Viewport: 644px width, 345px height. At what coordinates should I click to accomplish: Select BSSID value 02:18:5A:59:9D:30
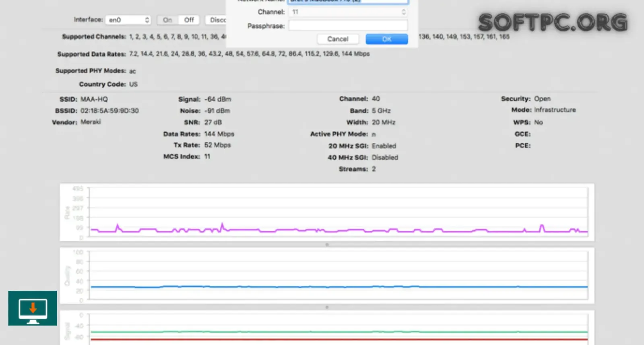point(109,111)
